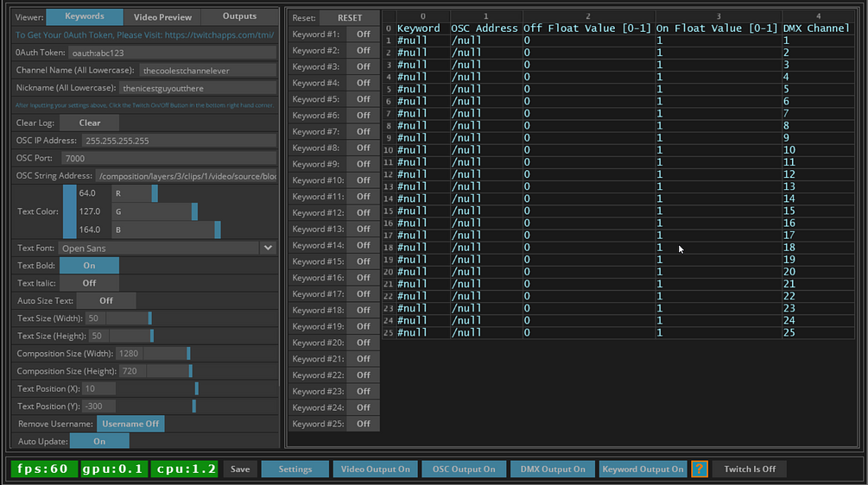The height and width of the screenshot is (485, 868).
Task: Select the On Float Value cell in row 10
Action: [719, 150]
